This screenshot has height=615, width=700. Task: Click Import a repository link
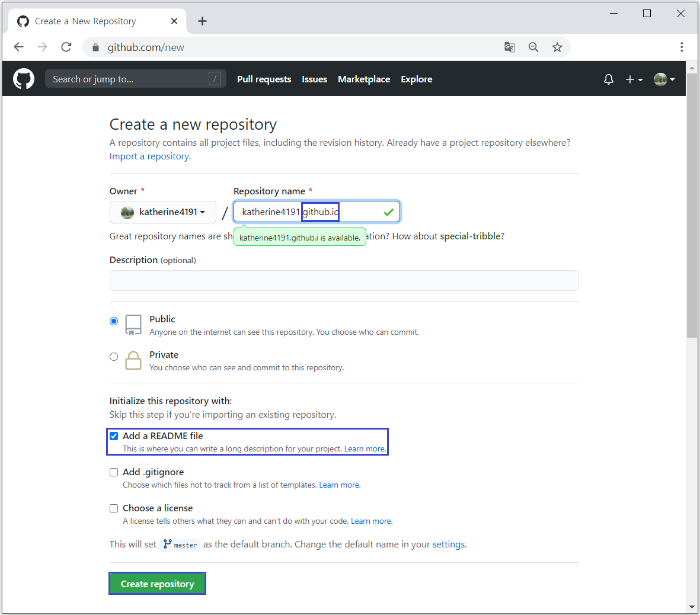pyautogui.click(x=150, y=156)
